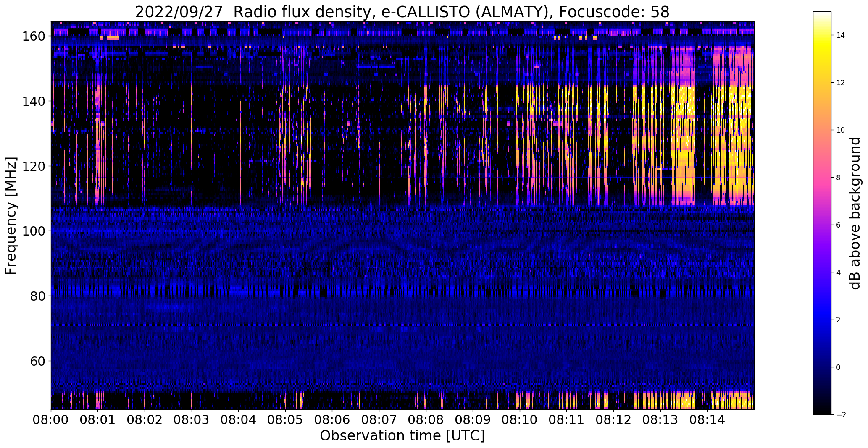Click the 08:06 time tick label

click(332, 420)
